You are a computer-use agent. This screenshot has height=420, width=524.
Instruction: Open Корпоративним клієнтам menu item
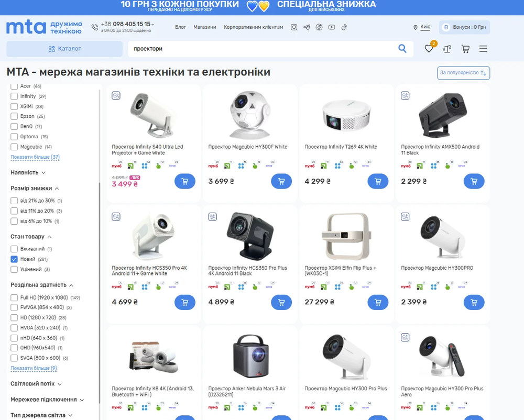tap(253, 27)
